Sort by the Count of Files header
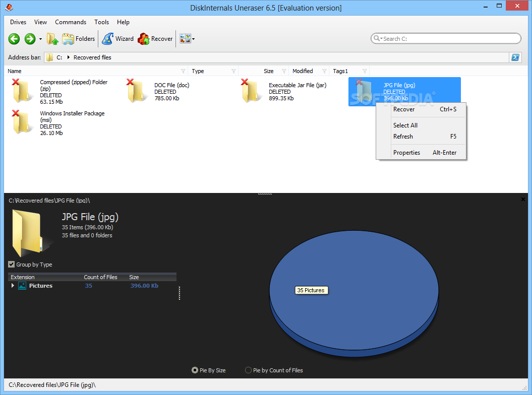Viewport: 532px width, 395px height. [x=100, y=277]
